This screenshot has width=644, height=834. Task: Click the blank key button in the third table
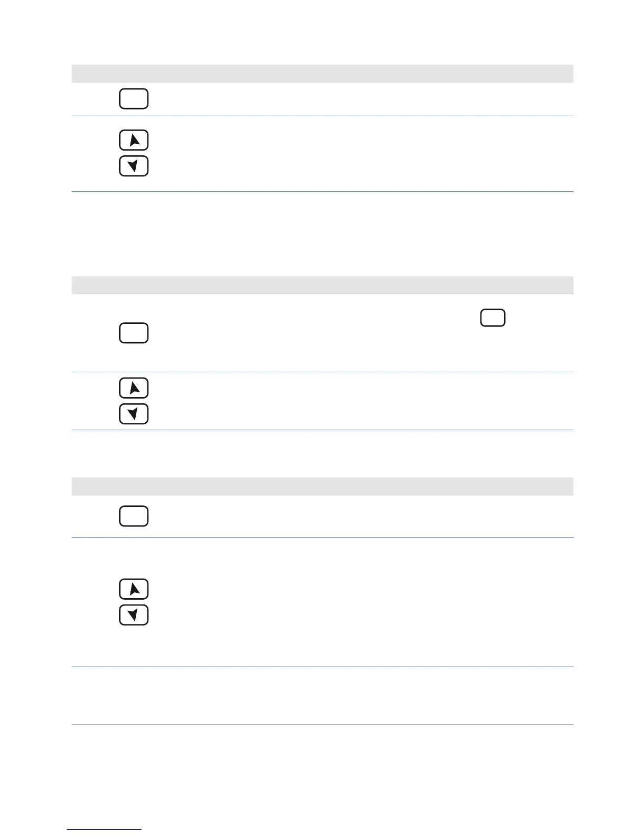[134, 516]
